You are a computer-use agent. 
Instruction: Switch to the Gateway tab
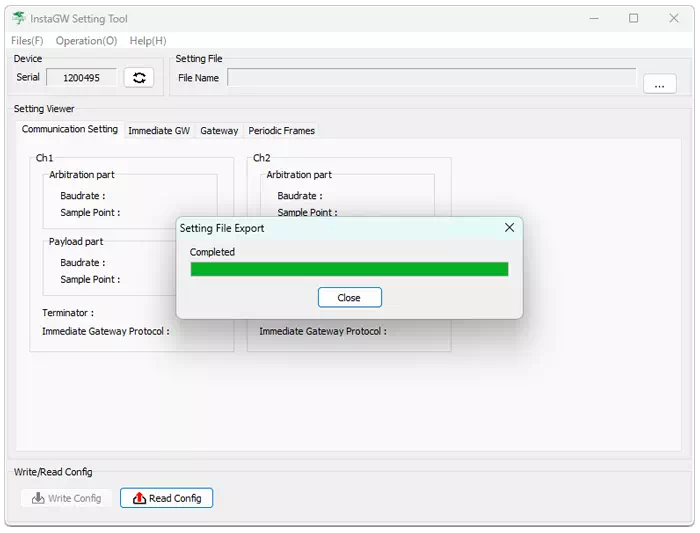[x=219, y=131]
